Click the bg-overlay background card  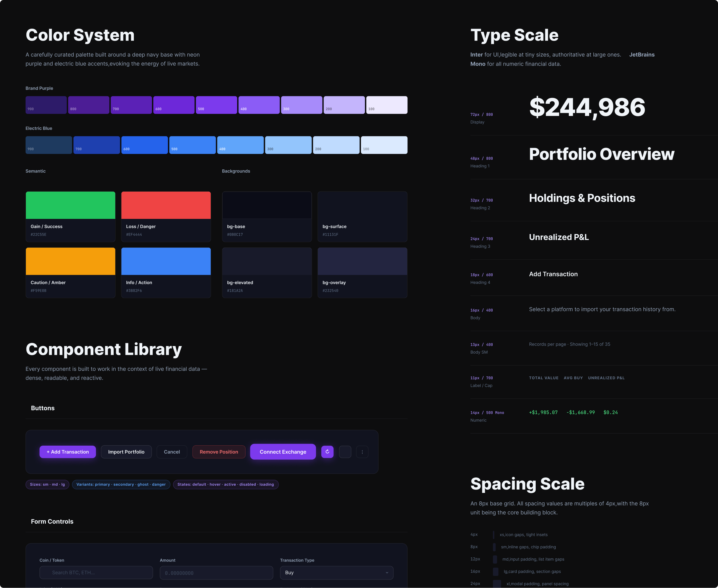362,273
